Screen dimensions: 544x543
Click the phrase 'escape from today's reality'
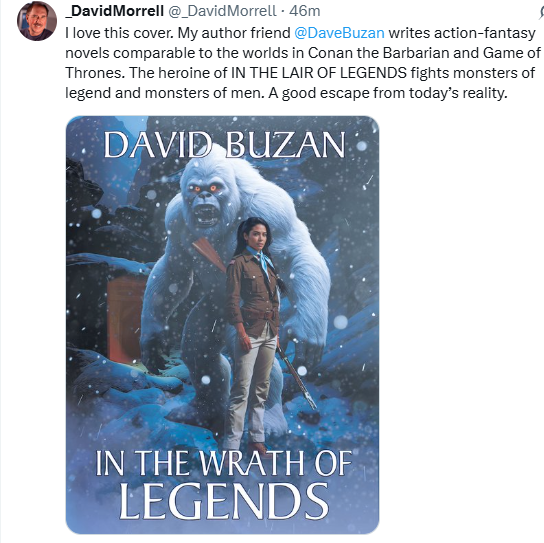[x=414, y=93]
